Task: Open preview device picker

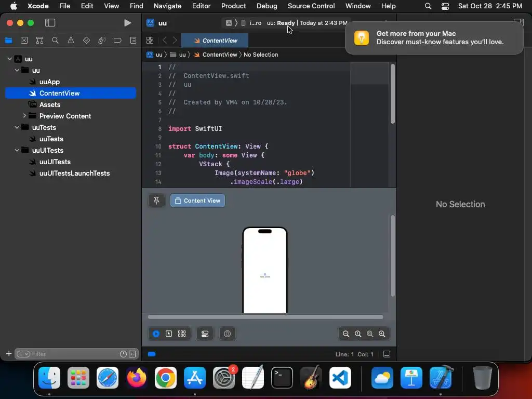Action: point(228,334)
